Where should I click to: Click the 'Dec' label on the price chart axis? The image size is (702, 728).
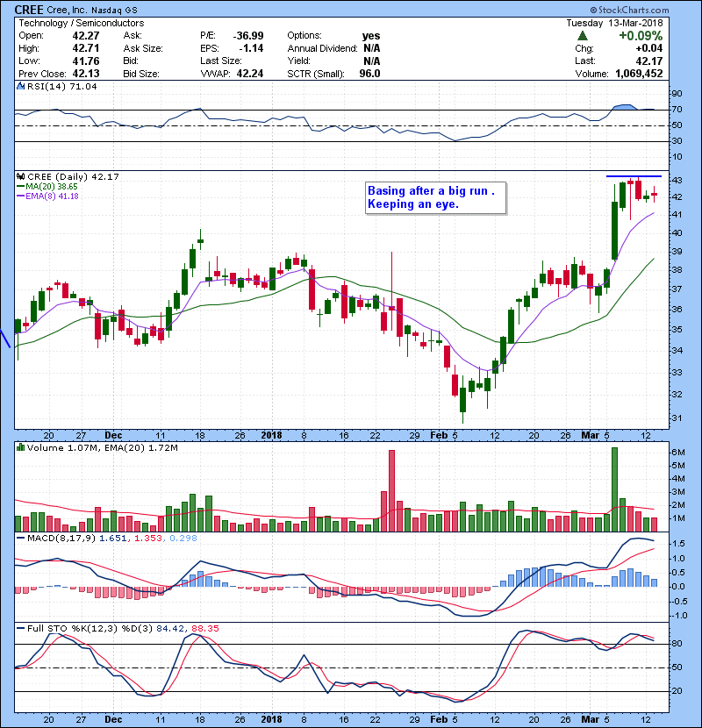pyautogui.click(x=113, y=435)
